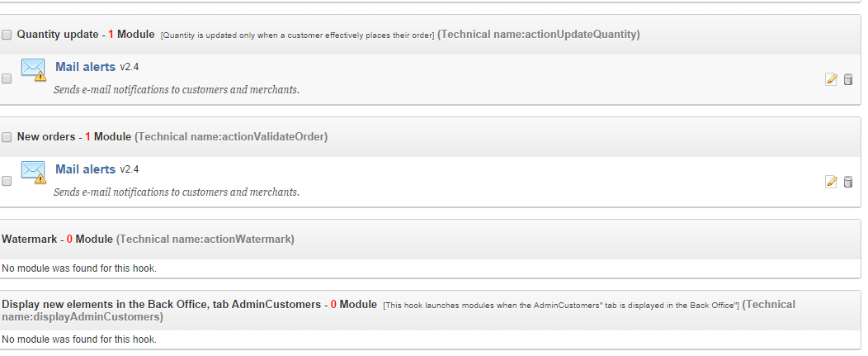The width and height of the screenshot is (868, 356).
Task: Select Mail alerts checkbox under Quantity update
Action: (x=7, y=79)
